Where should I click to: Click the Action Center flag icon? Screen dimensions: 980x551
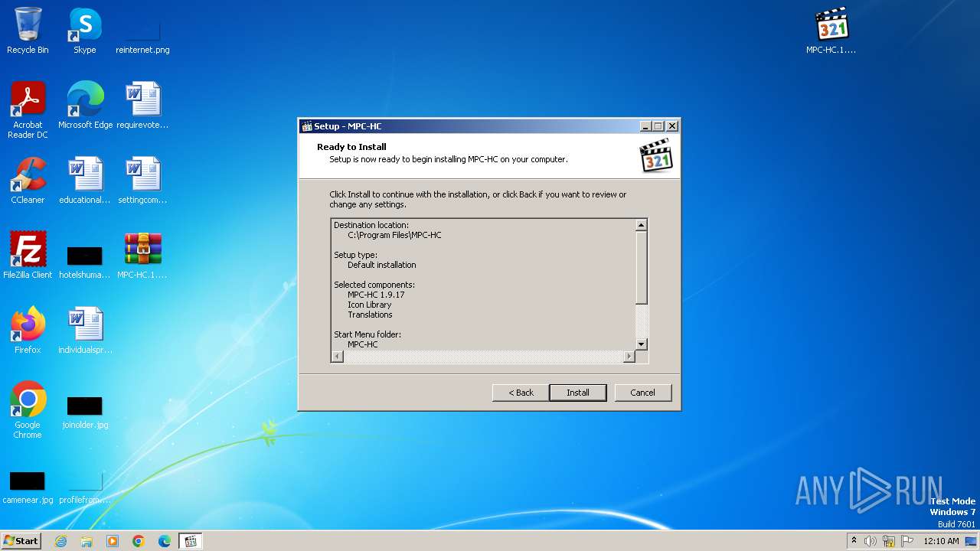coord(907,541)
